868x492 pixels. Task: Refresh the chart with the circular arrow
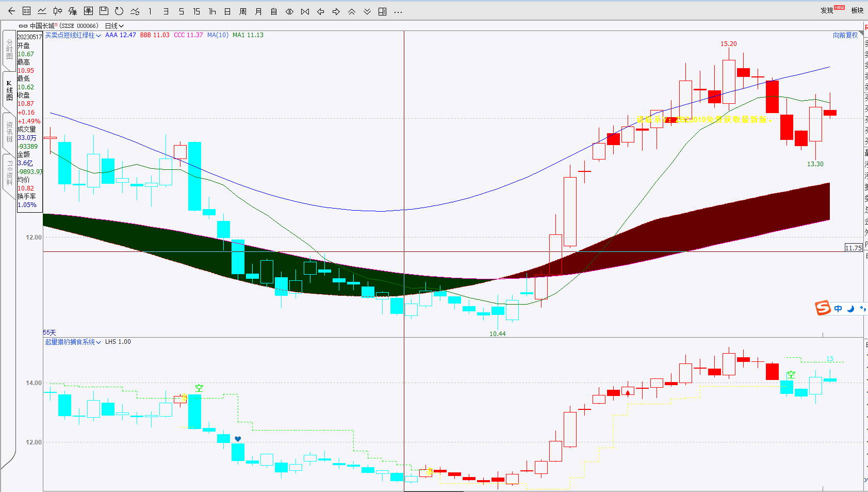point(119,11)
